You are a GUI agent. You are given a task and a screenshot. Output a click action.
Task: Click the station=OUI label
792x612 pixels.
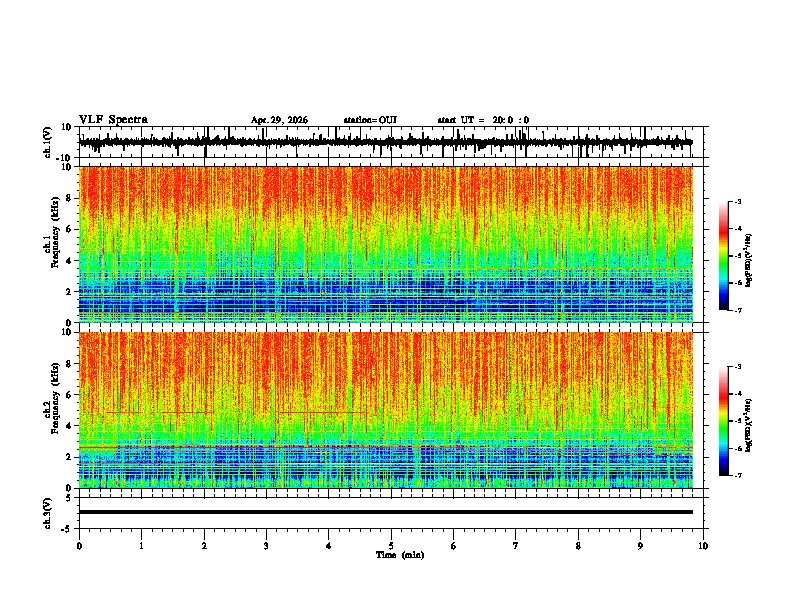click(x=370, y=120)
